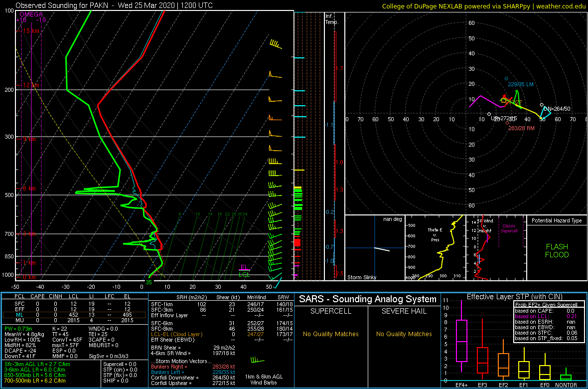
Task: Select the SEVERE HAIL analog column header
Action: pyautogui.click(x=404, y=312)
